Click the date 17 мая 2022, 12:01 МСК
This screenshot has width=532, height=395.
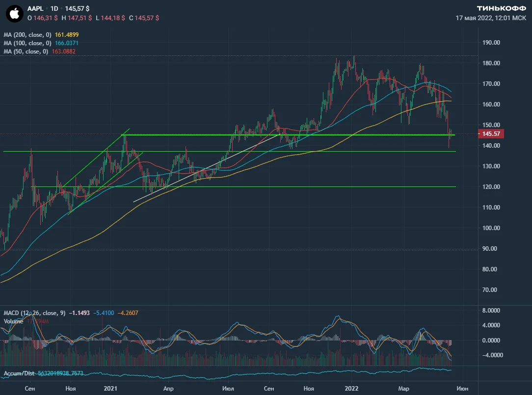(x=491, y=18)
